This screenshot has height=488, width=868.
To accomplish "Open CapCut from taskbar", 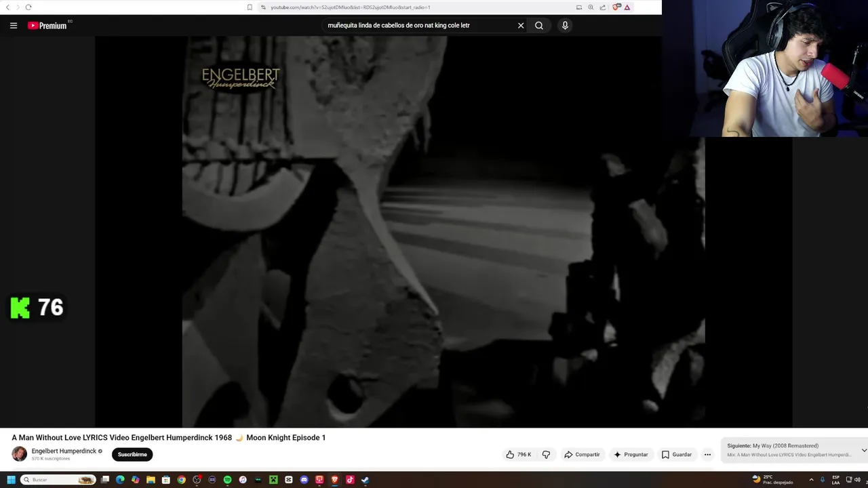I will pyautogui.click(x=289, y=480).
